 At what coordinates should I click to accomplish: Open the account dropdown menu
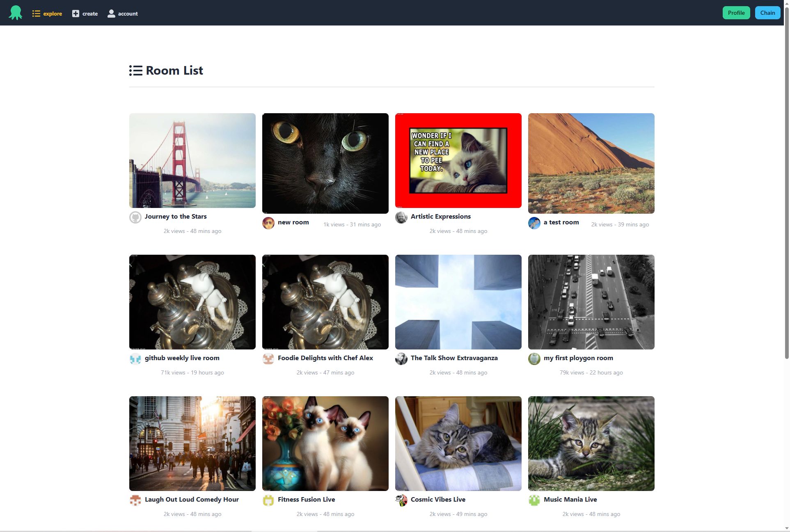coord(122,13)
